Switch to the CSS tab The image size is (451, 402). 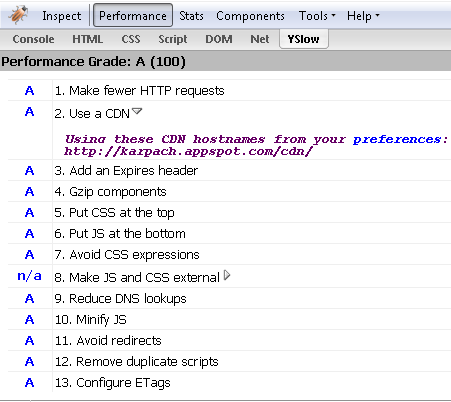tap(131, 39)
